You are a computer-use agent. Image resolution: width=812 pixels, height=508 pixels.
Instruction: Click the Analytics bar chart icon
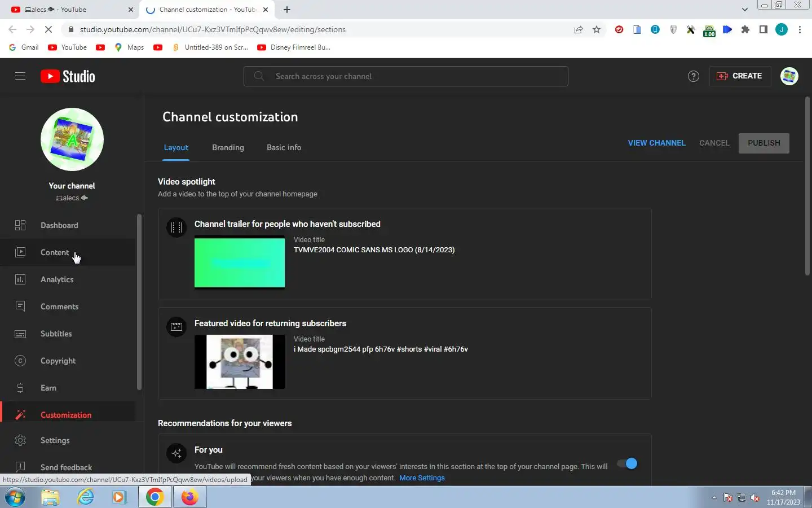(x=20, y=279)
